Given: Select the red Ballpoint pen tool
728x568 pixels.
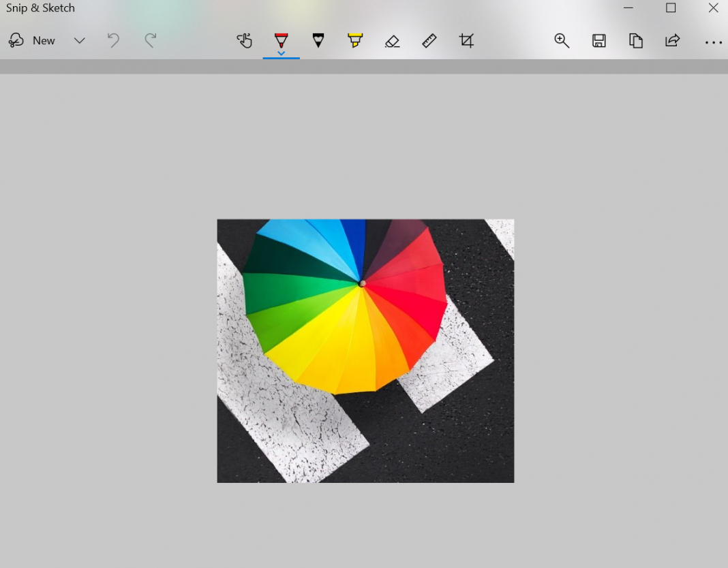Looking at the screenshot, I should [281, 40].
